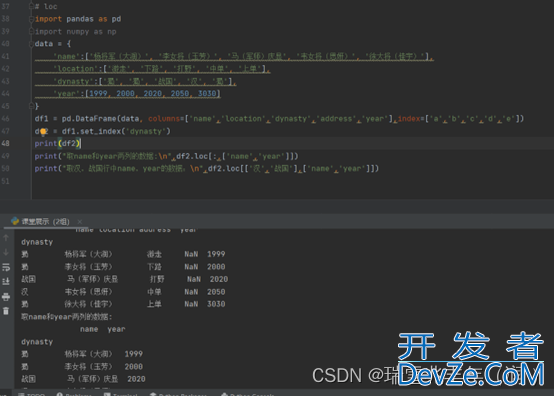Click line number 51 in the gutter
The image size is (554, 396).
[5, 181]
